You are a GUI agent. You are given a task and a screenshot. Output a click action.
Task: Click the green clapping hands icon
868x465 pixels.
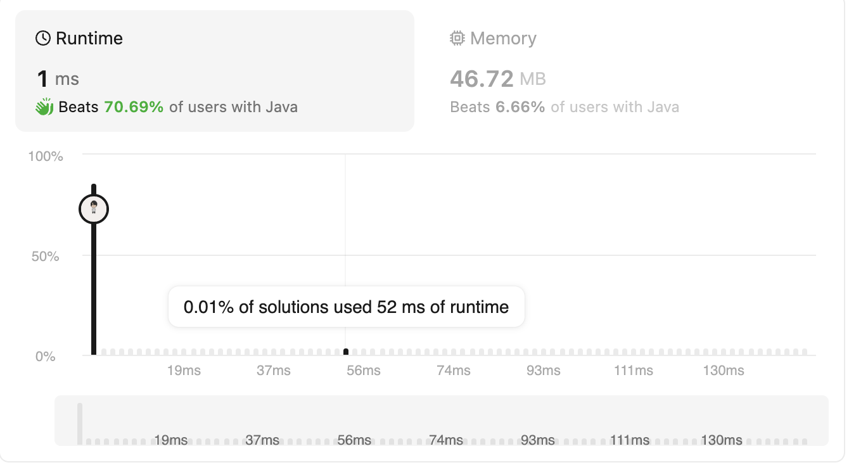click(x=44, y=107)
